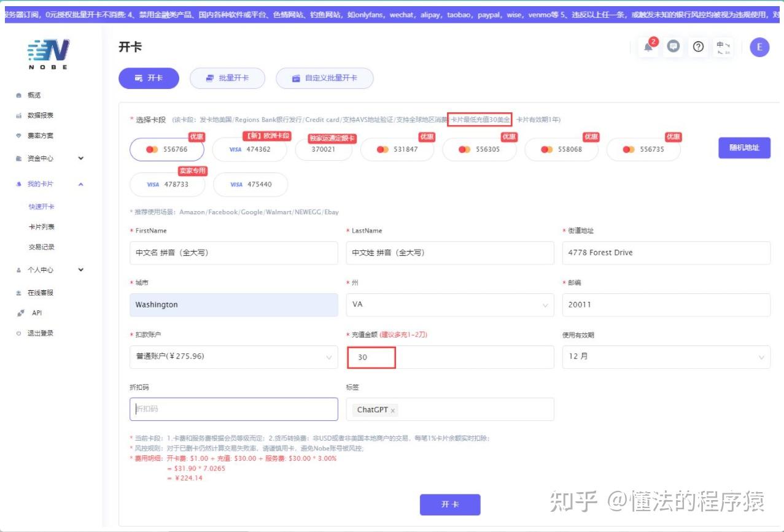Screen dimensions: 784x532
Task: Select the Visa 478733 卖家专用 card
Action: click(168, 184)
